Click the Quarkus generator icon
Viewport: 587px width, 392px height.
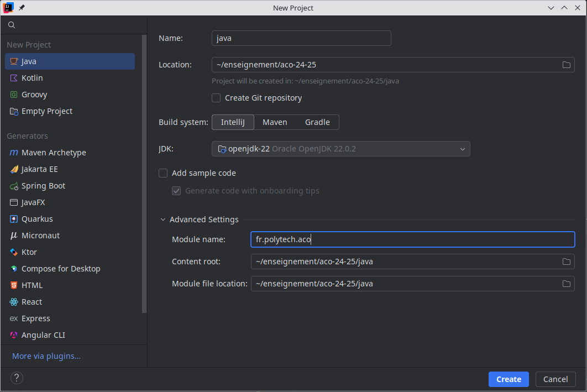(x=14, y=219)
